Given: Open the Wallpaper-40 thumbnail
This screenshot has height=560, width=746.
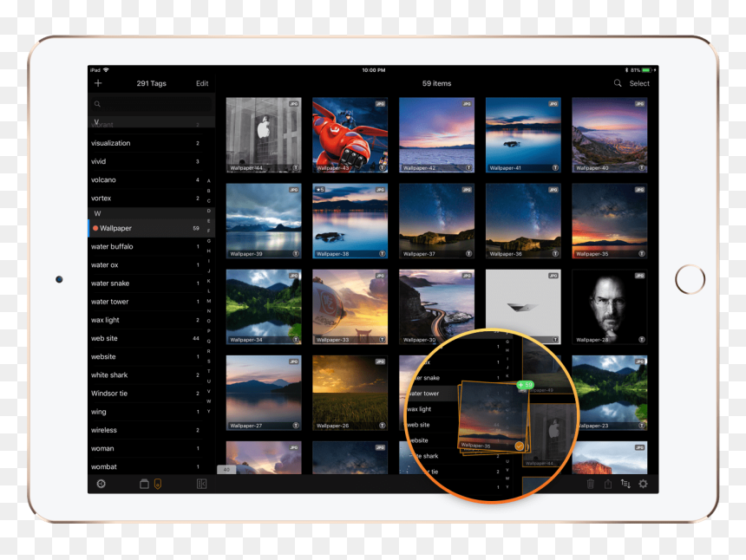Looking at the screenshot, I should click(610, 135).
